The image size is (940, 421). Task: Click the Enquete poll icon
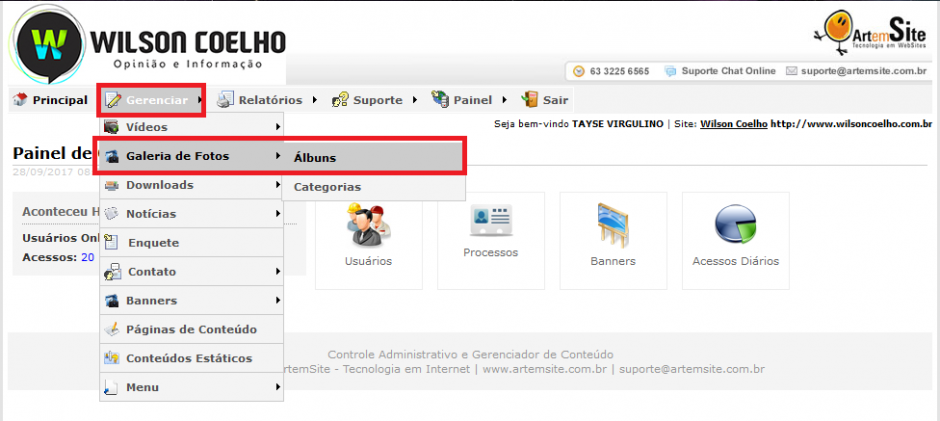coord(112,242)
